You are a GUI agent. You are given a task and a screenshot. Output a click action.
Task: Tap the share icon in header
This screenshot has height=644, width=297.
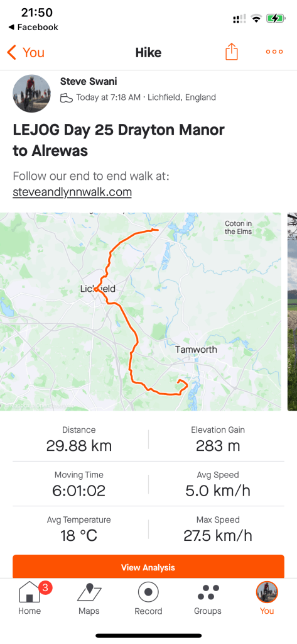click(x=231, y=52)
